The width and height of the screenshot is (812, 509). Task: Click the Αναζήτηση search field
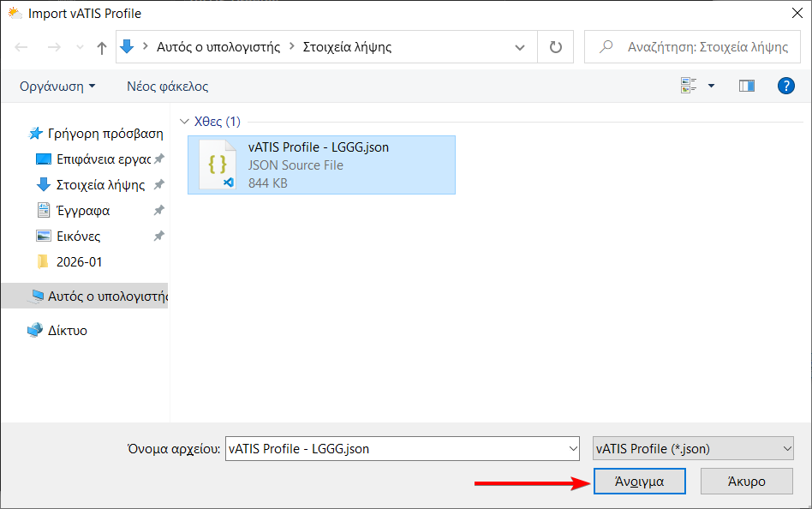(x=692, y=47)
